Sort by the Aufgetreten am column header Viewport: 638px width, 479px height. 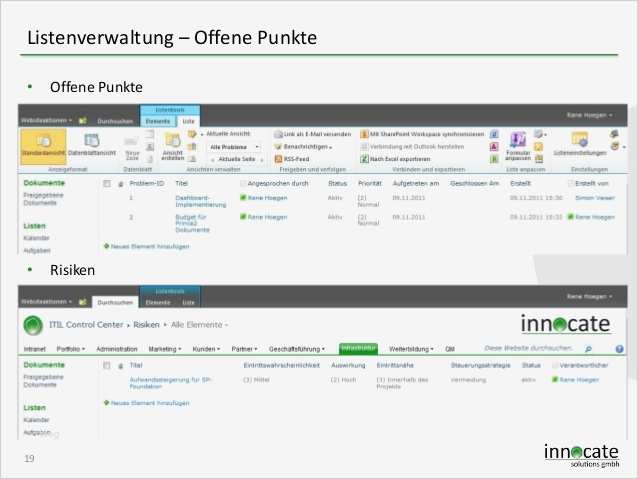(416, 184)
